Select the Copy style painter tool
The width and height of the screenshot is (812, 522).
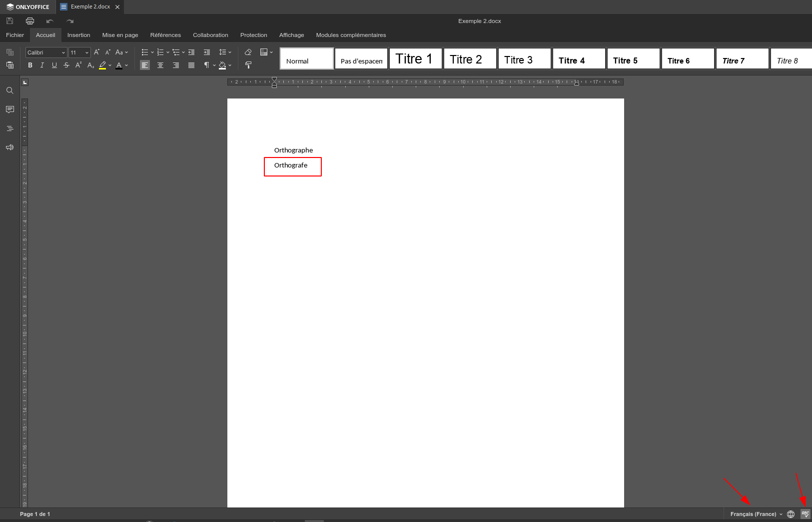(x=248, y=64)
